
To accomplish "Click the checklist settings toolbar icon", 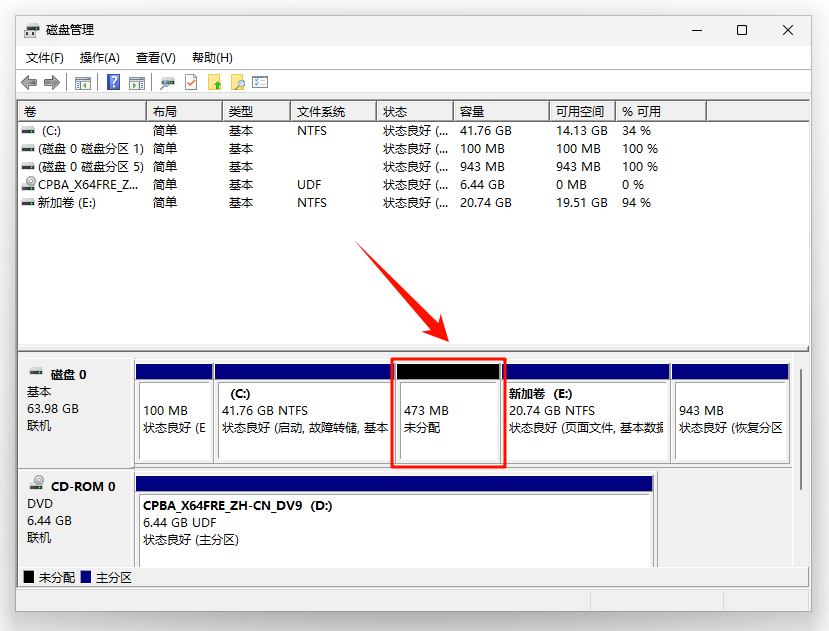I will [x=260, y=82].
